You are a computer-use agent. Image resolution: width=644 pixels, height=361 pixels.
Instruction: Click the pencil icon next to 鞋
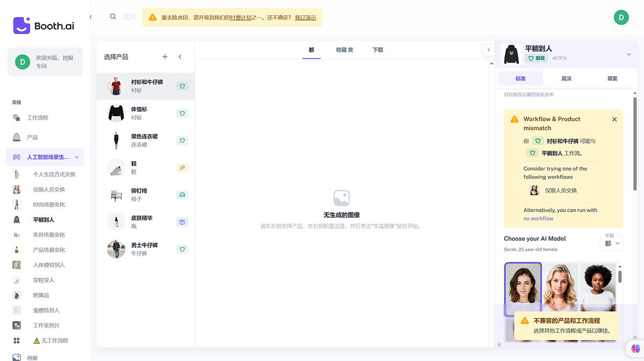click(182, 168)
